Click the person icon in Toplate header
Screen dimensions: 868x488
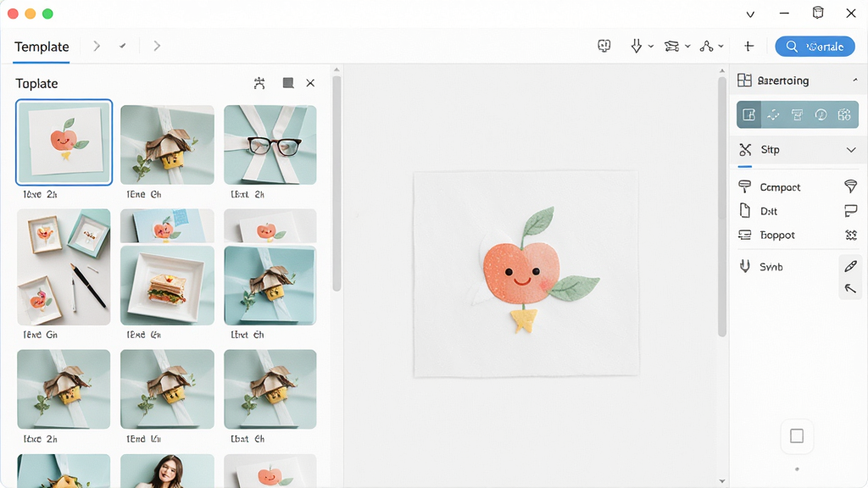pos(259,83)
